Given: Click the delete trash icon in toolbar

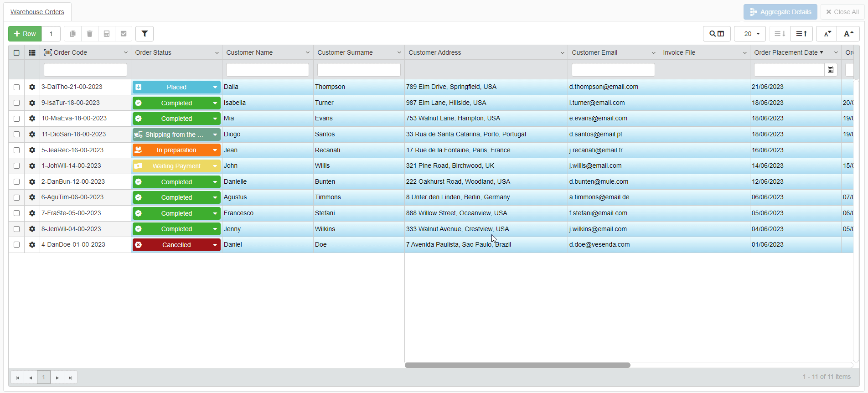Looking at the screenshot, I should tap(90, 34).
